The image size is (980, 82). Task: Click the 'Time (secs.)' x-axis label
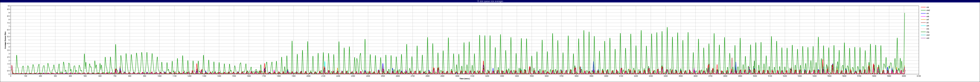(x=465, y=79)
